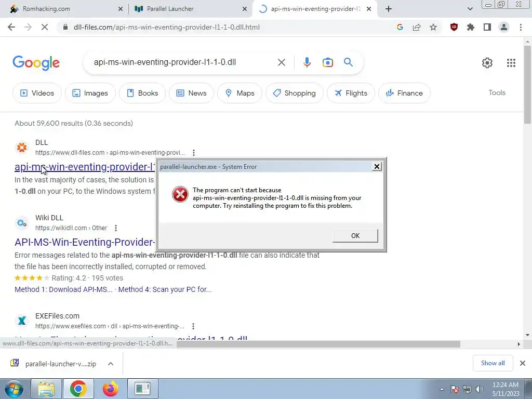Open the Wiki DLL result title
This screenshot has height=399, width=532.
click(85, 242)
